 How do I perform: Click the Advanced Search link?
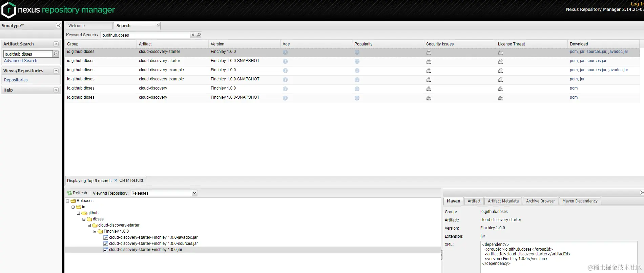point(21,61)
